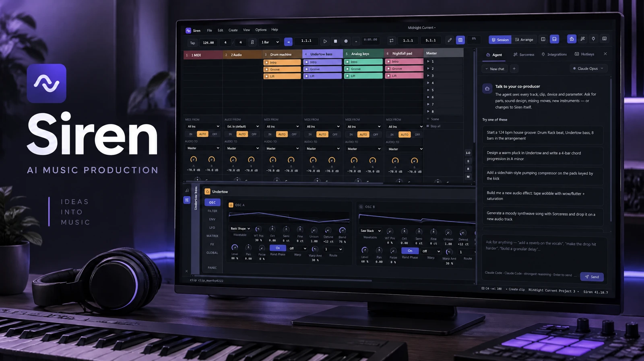Launch scene 1 in the Master column

coord(428,62)
